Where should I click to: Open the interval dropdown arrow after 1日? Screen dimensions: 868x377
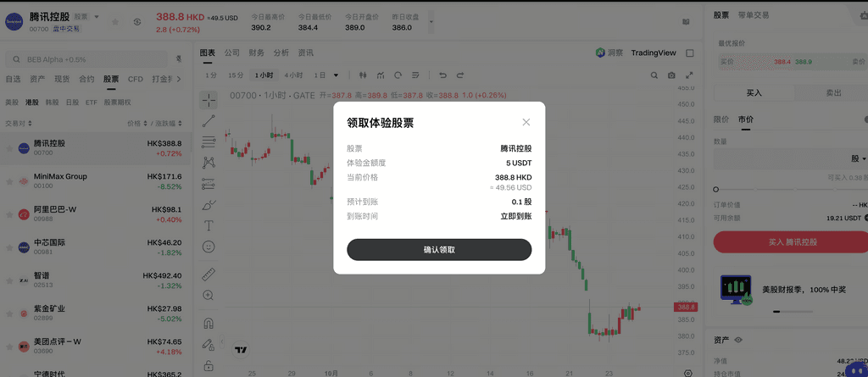336,75
